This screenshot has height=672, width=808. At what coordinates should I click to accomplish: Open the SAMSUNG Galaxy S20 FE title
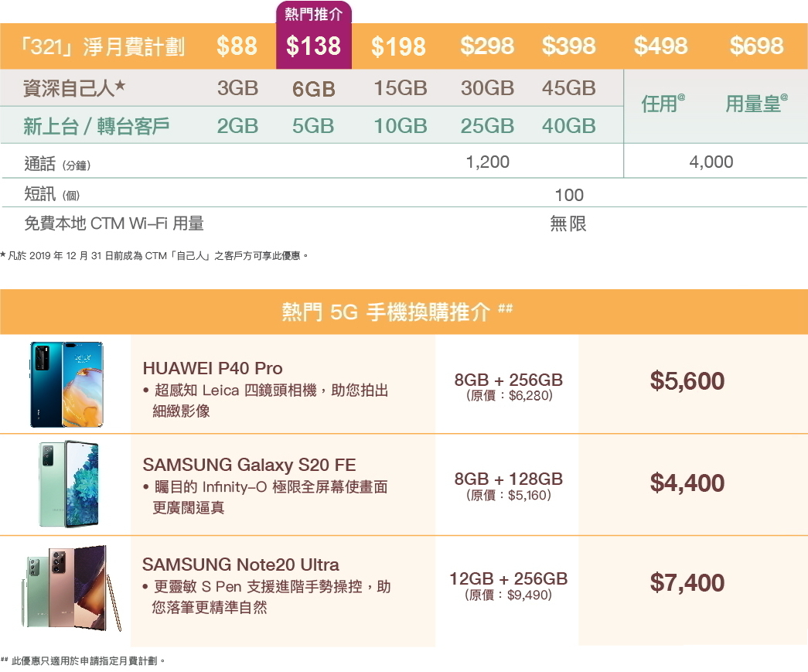point(249,464)
